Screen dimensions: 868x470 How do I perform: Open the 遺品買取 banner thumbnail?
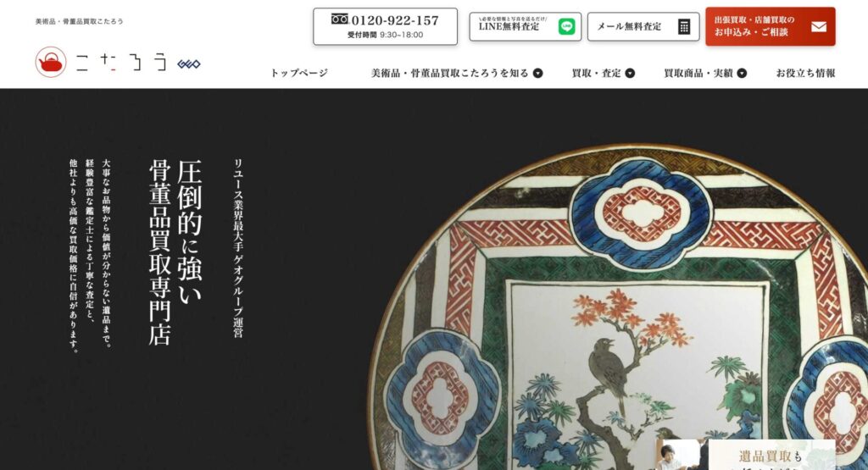coord(746,455)
